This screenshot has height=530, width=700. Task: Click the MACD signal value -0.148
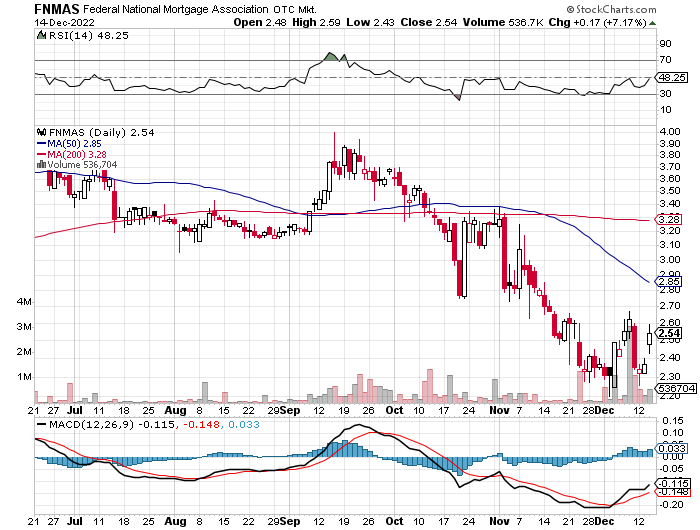click(200, 424)
